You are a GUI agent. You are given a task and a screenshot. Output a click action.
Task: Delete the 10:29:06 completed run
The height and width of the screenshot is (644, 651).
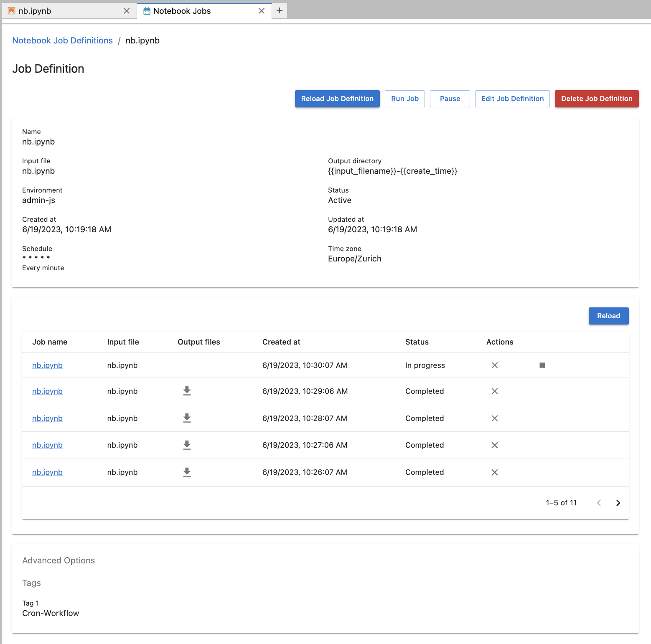[x=494, y=391]
